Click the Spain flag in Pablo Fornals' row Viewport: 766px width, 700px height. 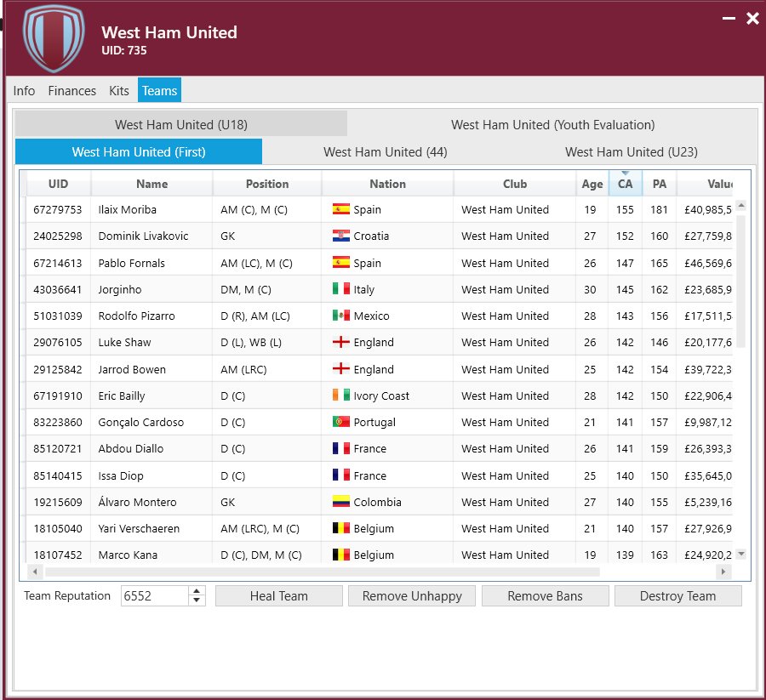tap(341, 263)
